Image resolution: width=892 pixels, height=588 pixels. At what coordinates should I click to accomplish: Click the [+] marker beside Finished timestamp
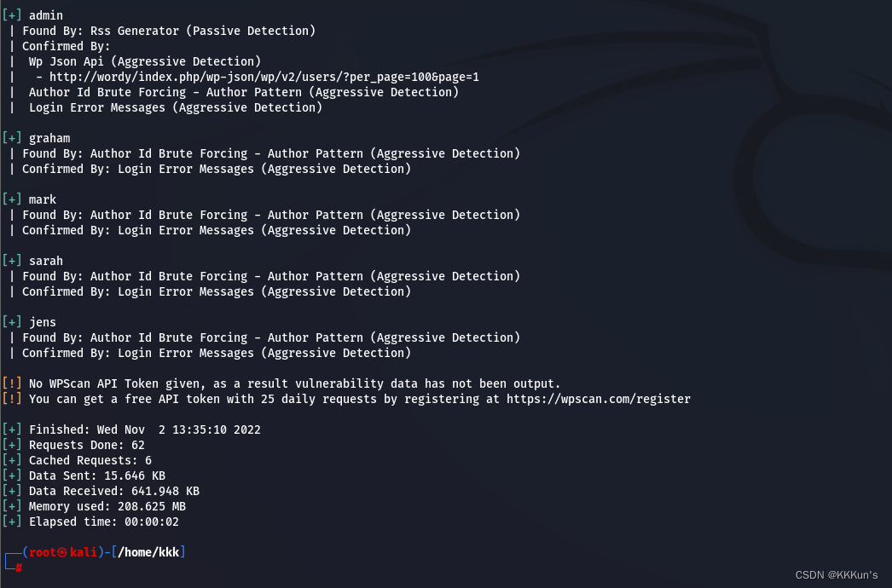pos(12,429)
